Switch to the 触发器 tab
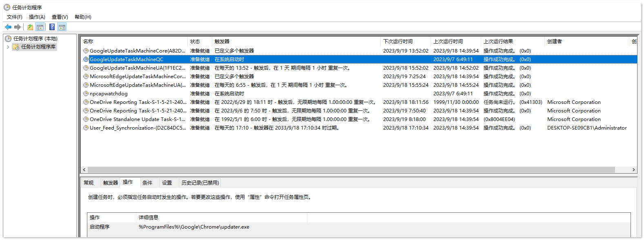The height and width of the screenshot is (240, 644). [111, 183]
